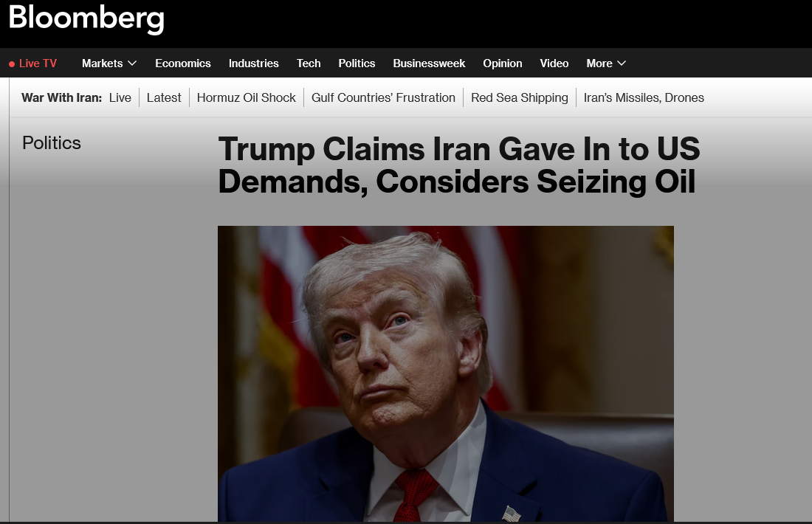Open the Hormuz Oil Shock topic
812x524 pixels.
tap(246, 97)
